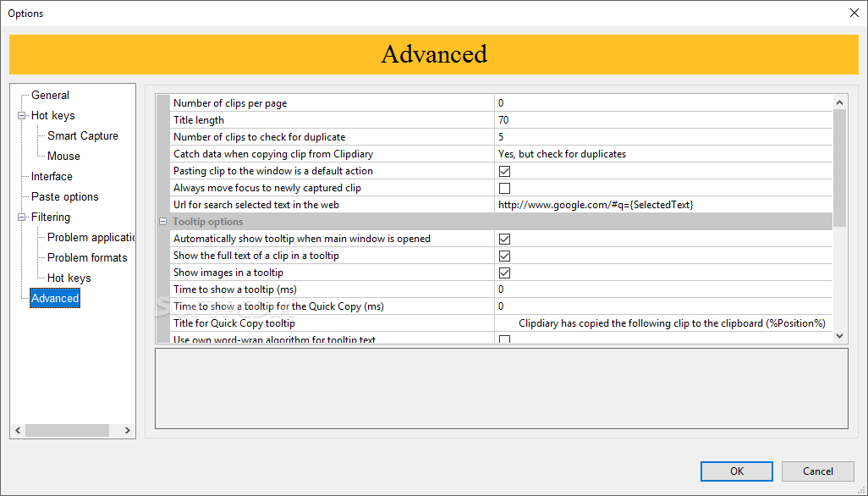Viewport: 868px width, 496px height.
Task: Enable Always move focus to newly captured clip
Action: coord(504,188)
